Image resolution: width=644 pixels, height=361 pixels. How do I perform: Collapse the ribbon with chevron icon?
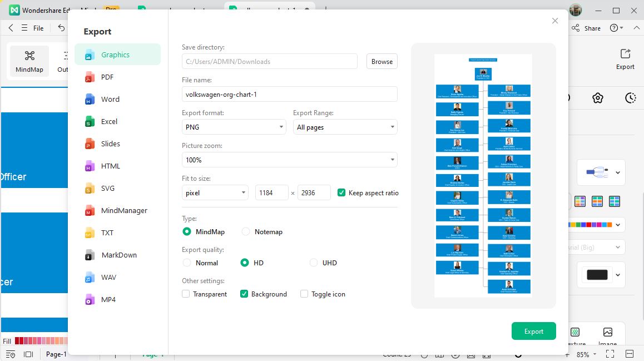click(x=636, y=28)
